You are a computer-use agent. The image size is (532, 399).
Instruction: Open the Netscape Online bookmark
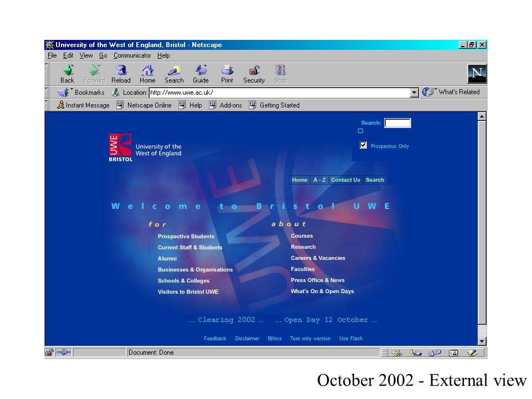coord(144,105)
